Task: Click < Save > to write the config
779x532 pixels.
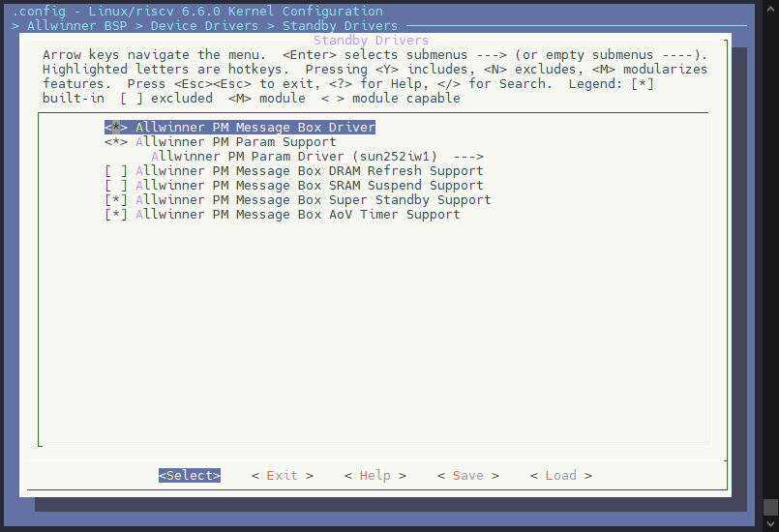Action: click(x=467, y=476)
